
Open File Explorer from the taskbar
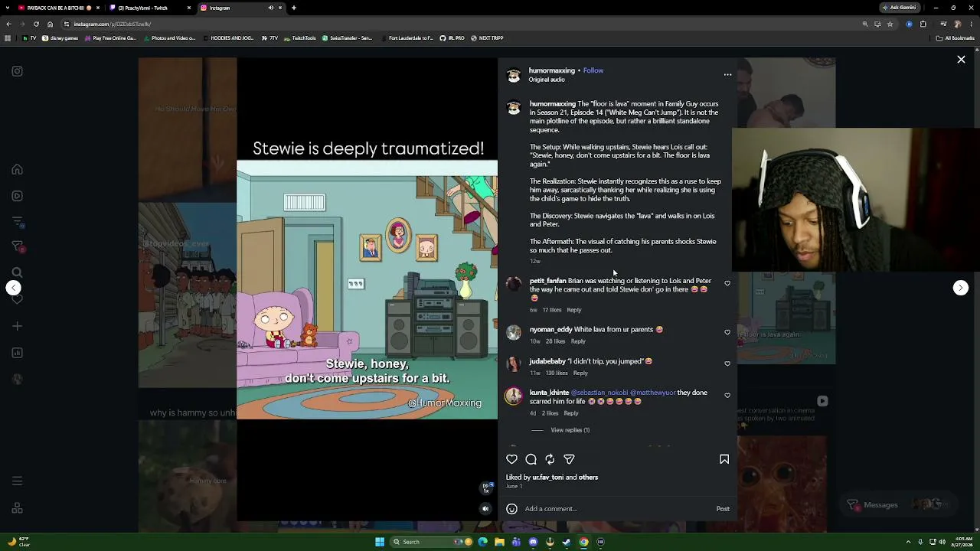tap(499, 542)
